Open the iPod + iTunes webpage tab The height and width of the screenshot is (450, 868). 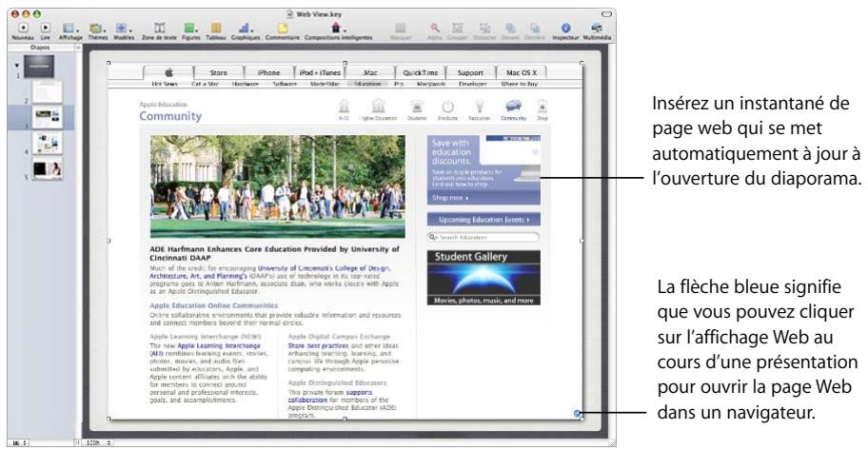click(320, 72)
